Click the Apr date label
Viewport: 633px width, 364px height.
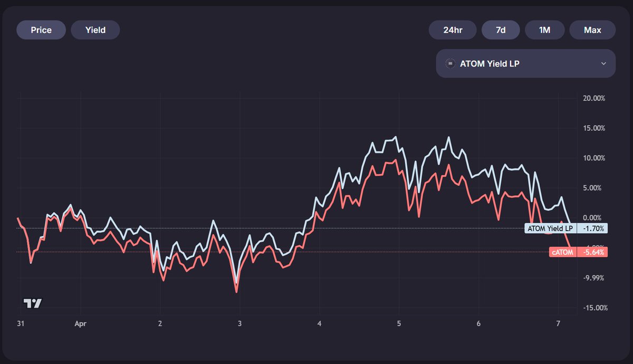(80, 324)
